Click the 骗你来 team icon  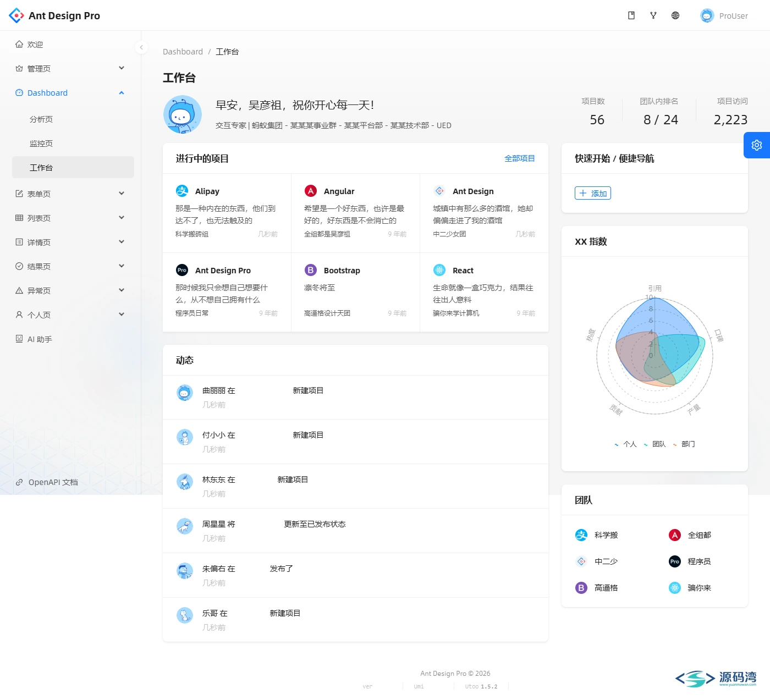pos(675,588)
